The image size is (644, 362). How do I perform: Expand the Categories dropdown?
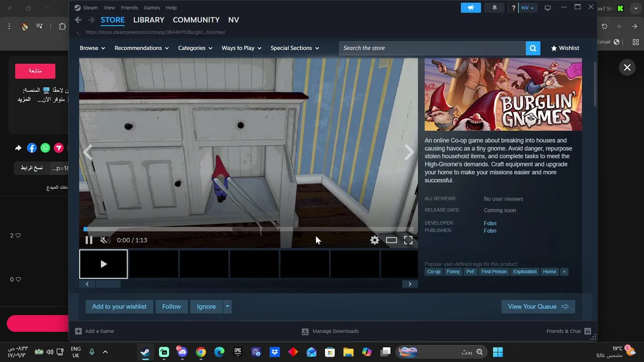(195, 48)
